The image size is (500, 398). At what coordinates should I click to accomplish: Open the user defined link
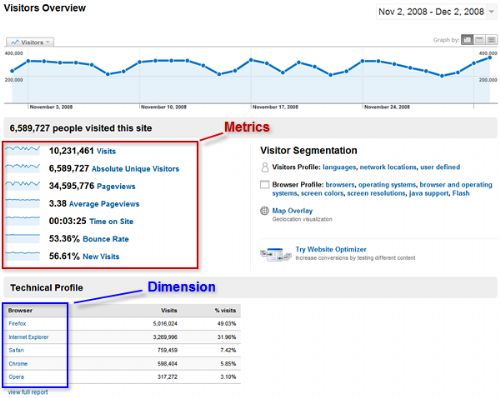[x=440, y=167]
